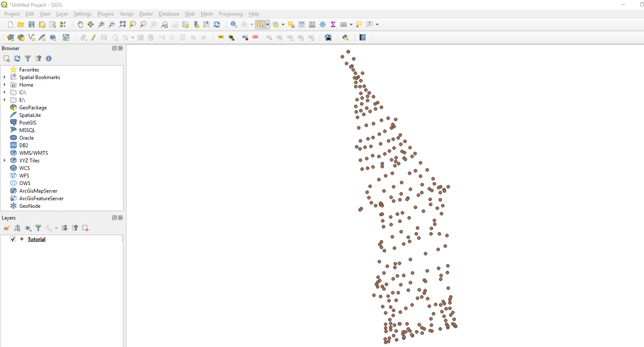
Task: Launch the Field Calculator
Action: pyautogui.click(x=312, y=24)
